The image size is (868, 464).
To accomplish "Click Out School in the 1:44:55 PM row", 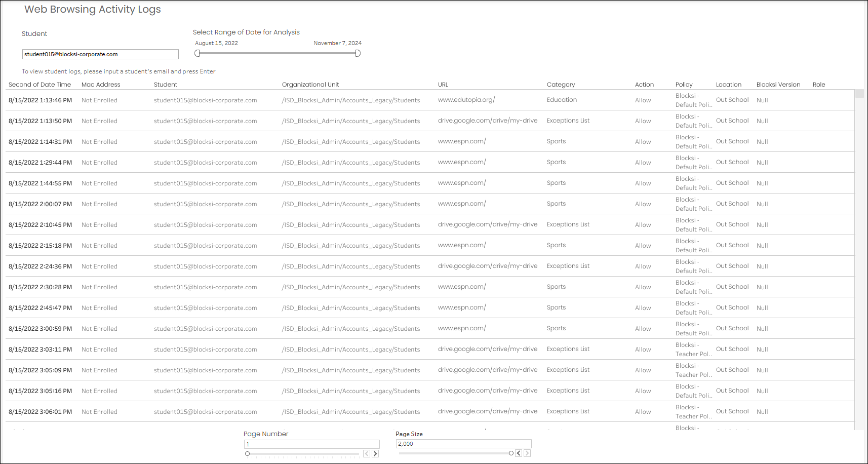I will (732, 183).
